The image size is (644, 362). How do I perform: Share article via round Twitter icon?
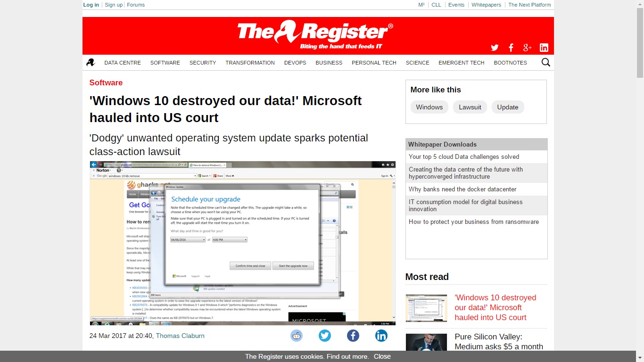[325, 336]
